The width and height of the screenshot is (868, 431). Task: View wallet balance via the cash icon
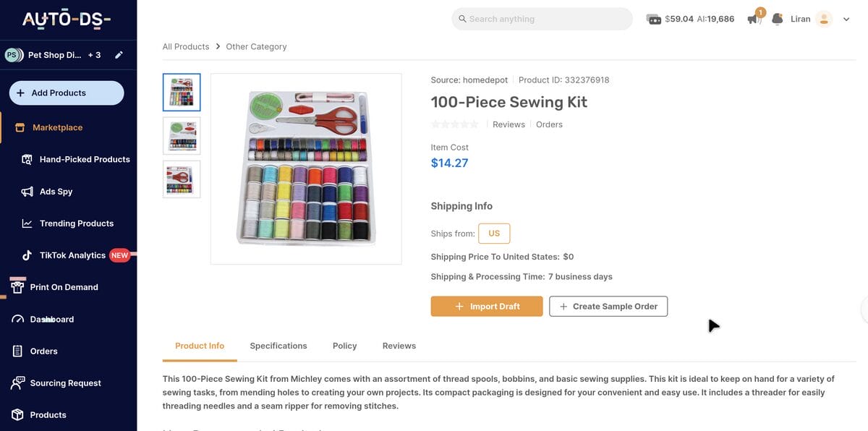point(653,18)
